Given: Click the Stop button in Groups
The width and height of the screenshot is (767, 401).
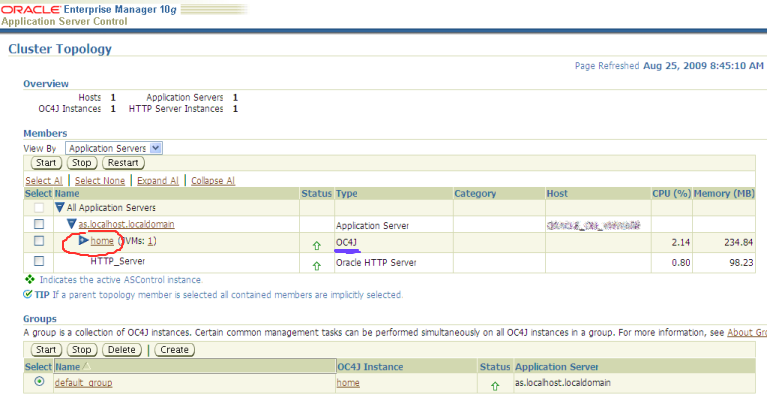Looking at the screenshot, I should pyautogui.click(x=82, y=350).
